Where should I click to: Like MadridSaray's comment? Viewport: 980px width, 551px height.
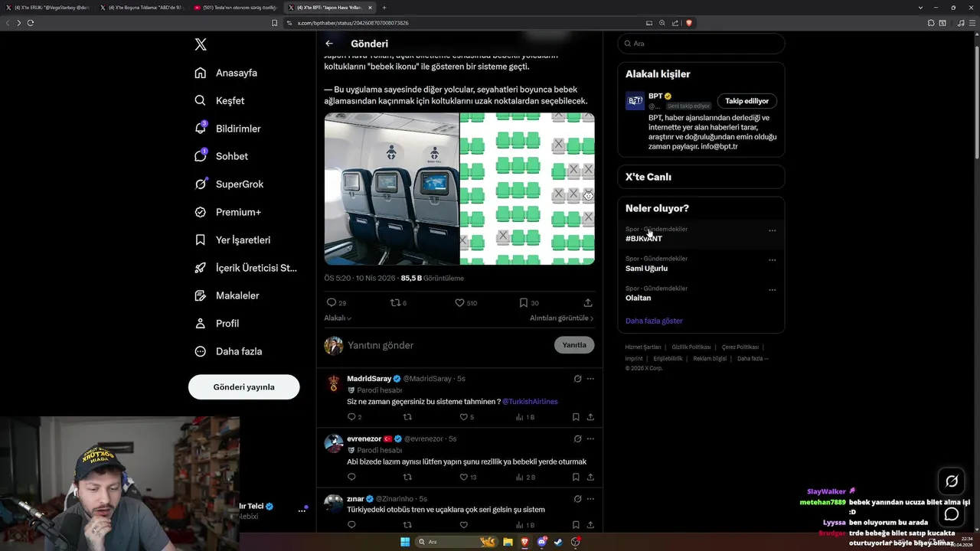click(466, 417)
